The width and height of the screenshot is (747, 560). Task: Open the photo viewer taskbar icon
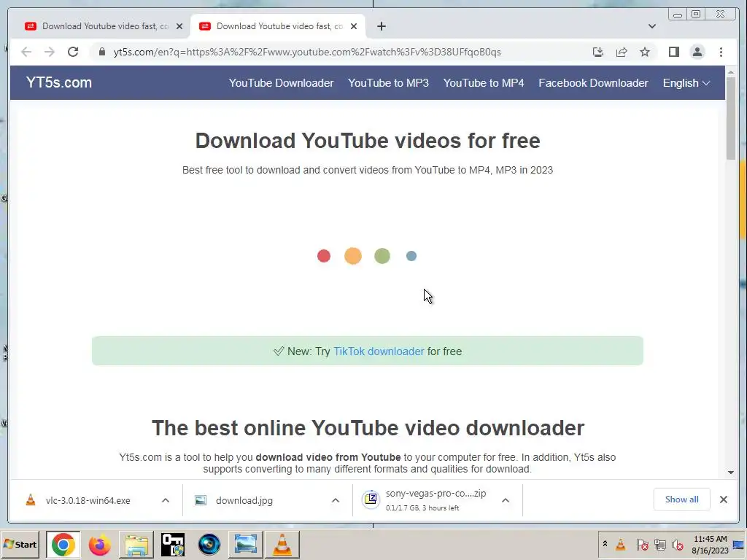245,544
